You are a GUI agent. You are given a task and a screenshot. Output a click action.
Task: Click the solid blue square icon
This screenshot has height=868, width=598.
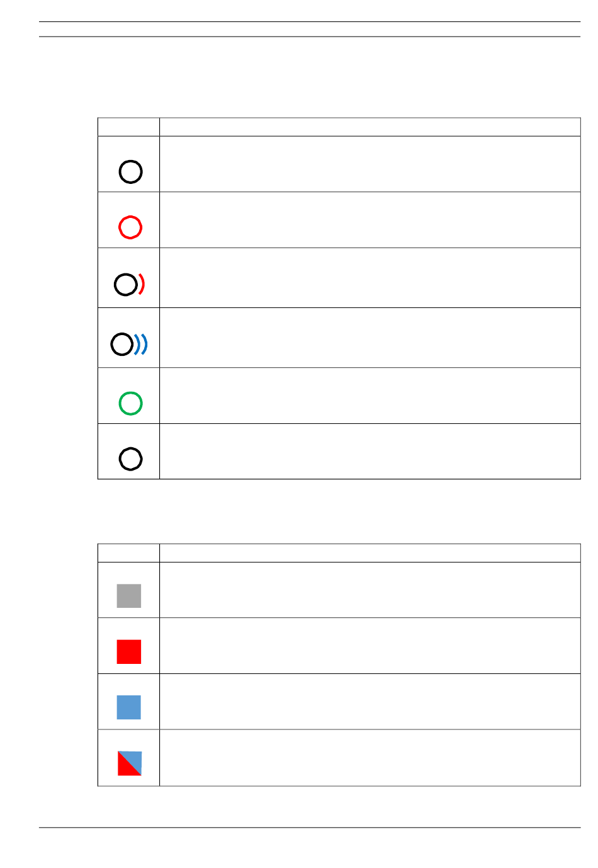coord(129,707)
